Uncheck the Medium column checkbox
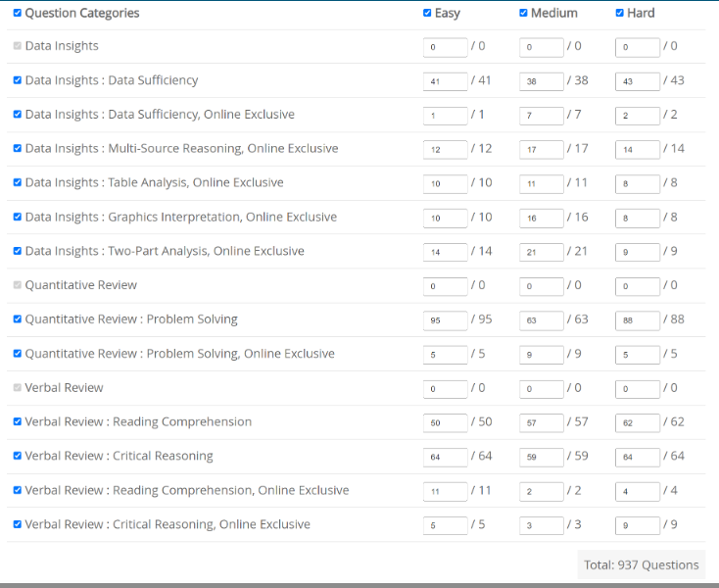Screen dimensions: 719x588 click(x=523, y=14)
